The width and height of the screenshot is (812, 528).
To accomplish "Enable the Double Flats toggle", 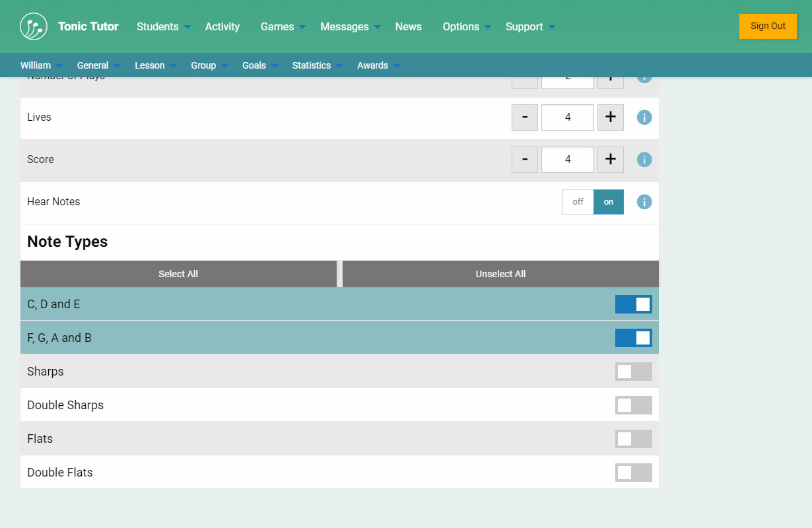I will (633, 473).
